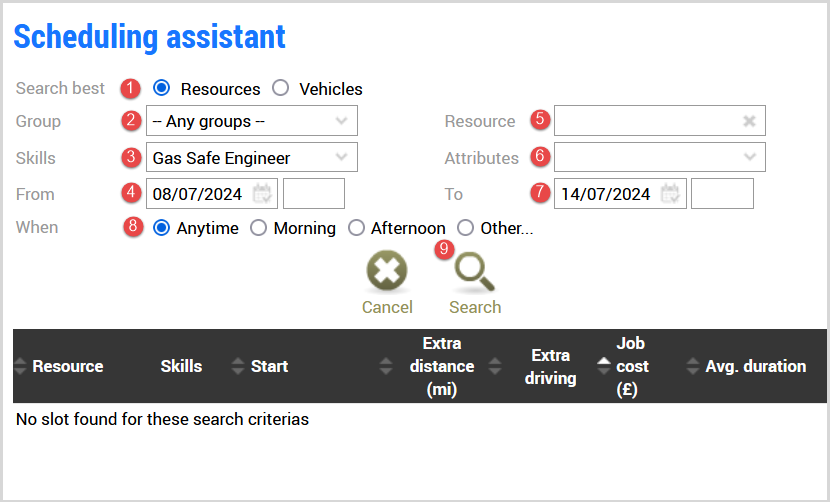The width and height of the screenshot is (830, 502).
Task: Click the To time input box
Action: (722, 194)
